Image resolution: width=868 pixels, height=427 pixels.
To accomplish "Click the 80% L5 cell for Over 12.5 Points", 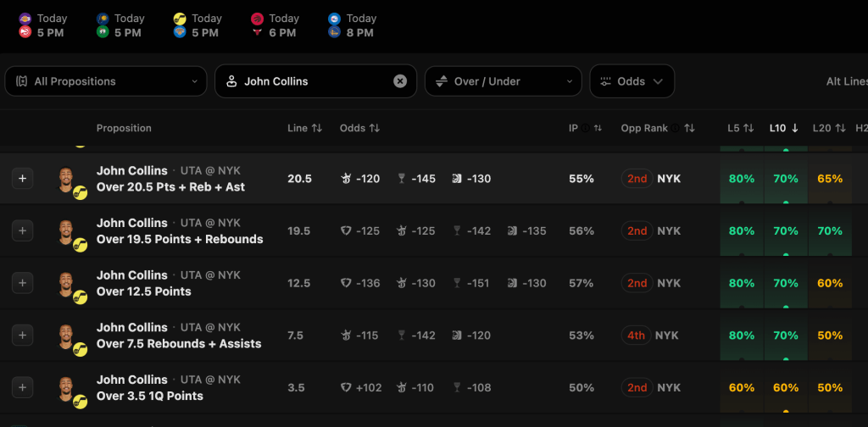I will (742, 283).
